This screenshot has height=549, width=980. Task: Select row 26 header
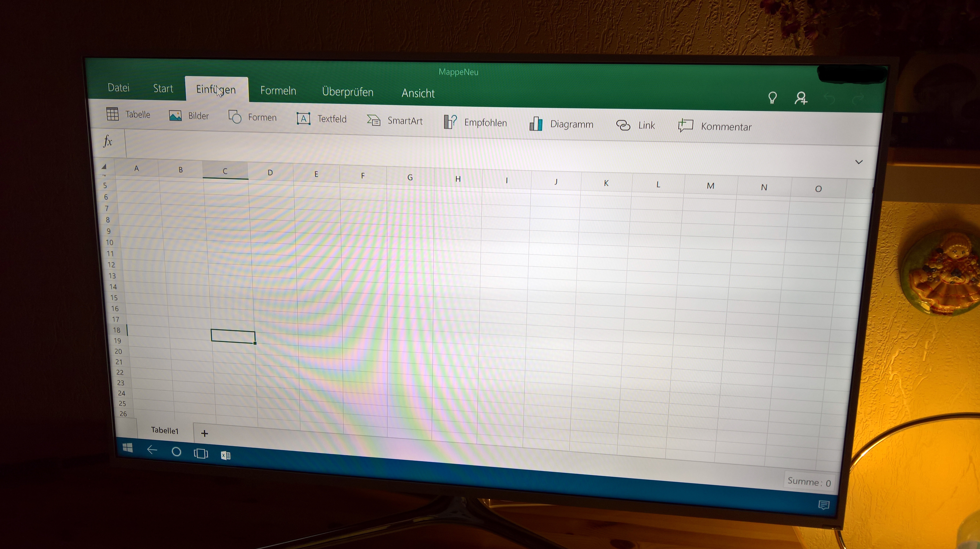[123, 414]
